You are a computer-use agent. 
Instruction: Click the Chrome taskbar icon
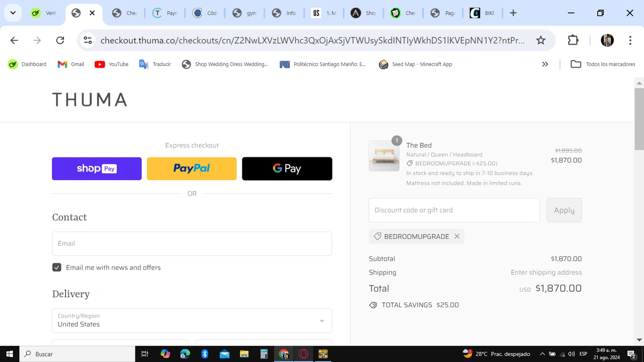pyautogui.click(x=284, y=354)
